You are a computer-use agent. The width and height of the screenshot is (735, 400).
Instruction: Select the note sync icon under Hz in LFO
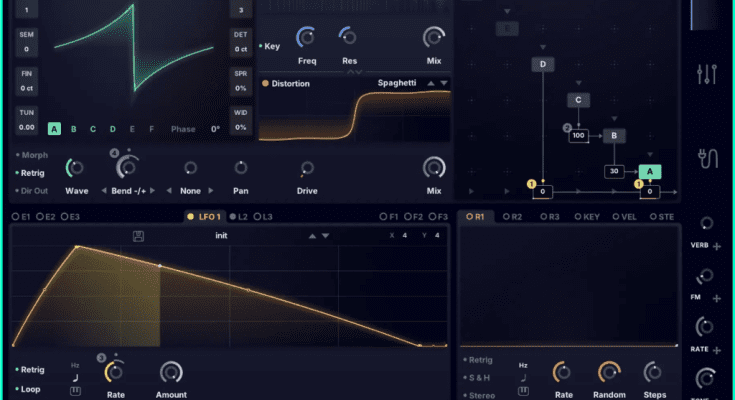(x=76, y=377)
